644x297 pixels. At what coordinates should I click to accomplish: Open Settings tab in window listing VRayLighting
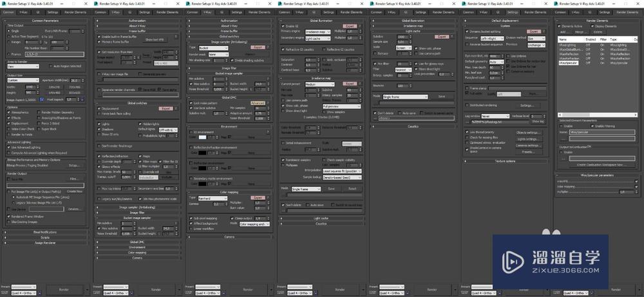point(604,12)
